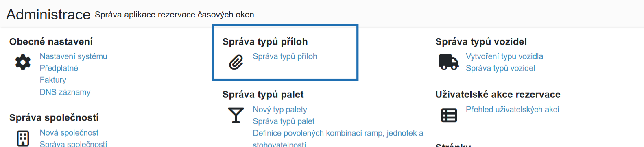Screen dimensions: 644x147
Task: Click the paperclip icon for attachment types
Action: [236, 63]
